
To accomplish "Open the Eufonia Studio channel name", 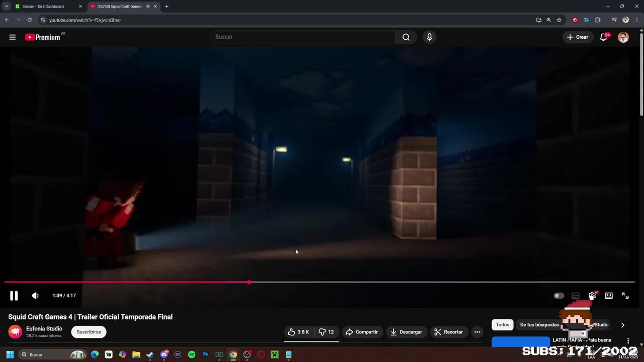I will (x=44, y=329).
